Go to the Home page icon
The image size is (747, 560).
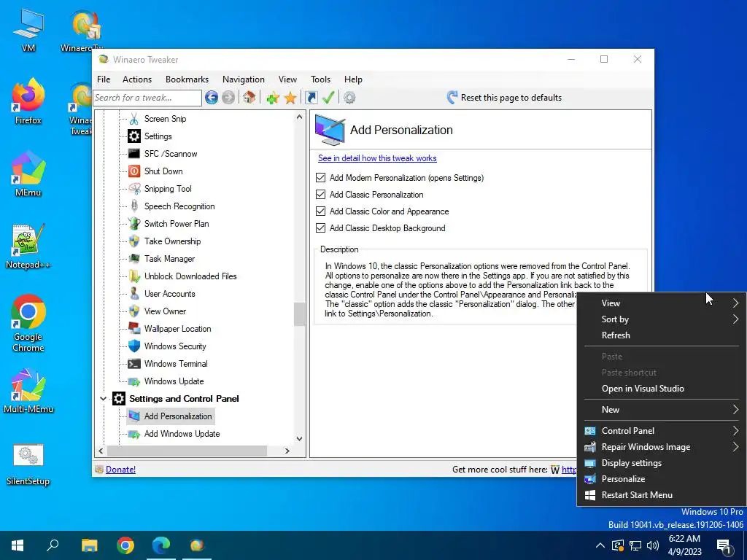pos(249,98)
